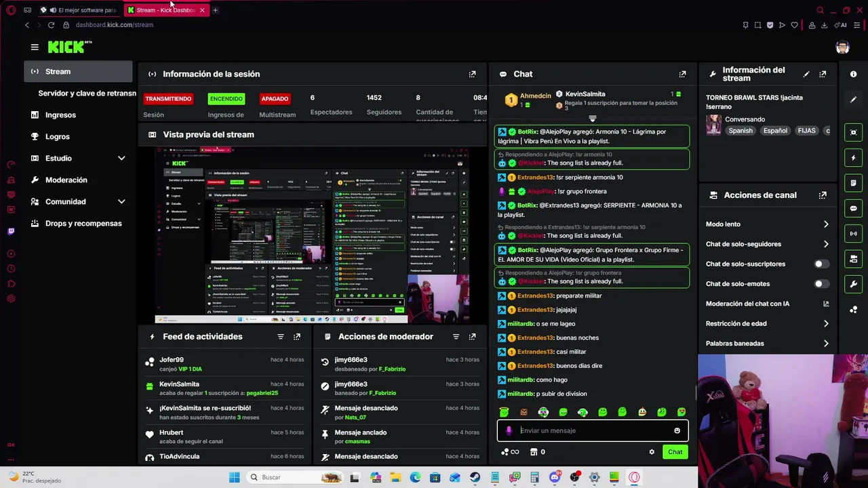
Task: Open the hamburger menu beside the Kick logo
Action: pyautogui.click(x=35, y=47)
